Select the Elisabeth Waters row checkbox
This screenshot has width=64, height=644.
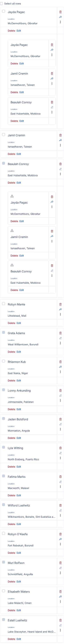pyautogui.click(x=4, y=591)
